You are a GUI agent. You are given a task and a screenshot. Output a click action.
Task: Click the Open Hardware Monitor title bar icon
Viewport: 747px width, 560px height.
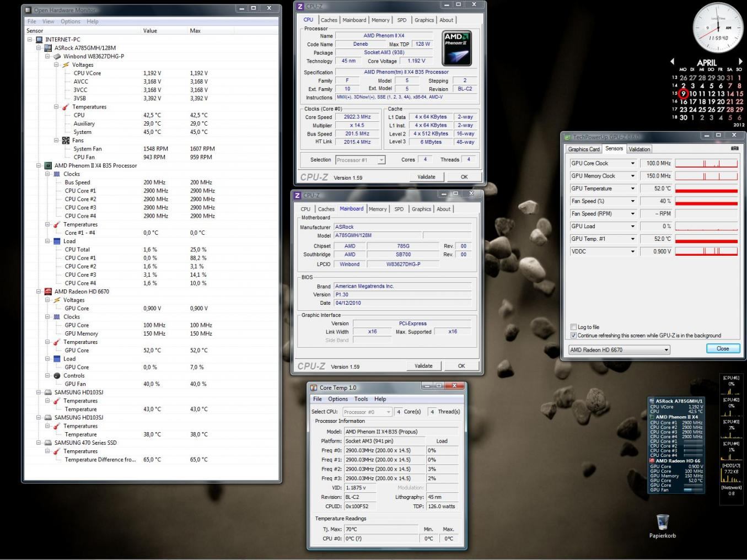click(28, 10)
